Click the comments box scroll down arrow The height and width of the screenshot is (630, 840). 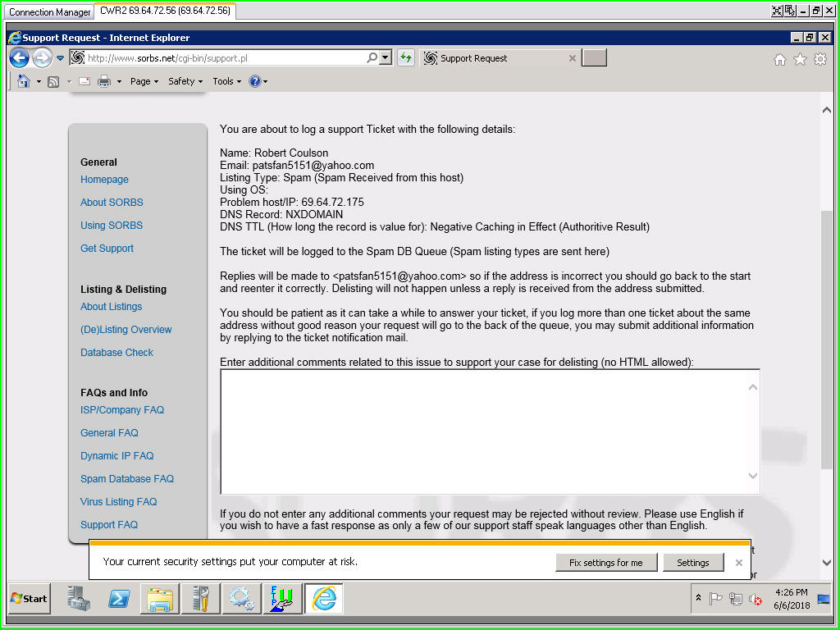(x=753, y=475)
